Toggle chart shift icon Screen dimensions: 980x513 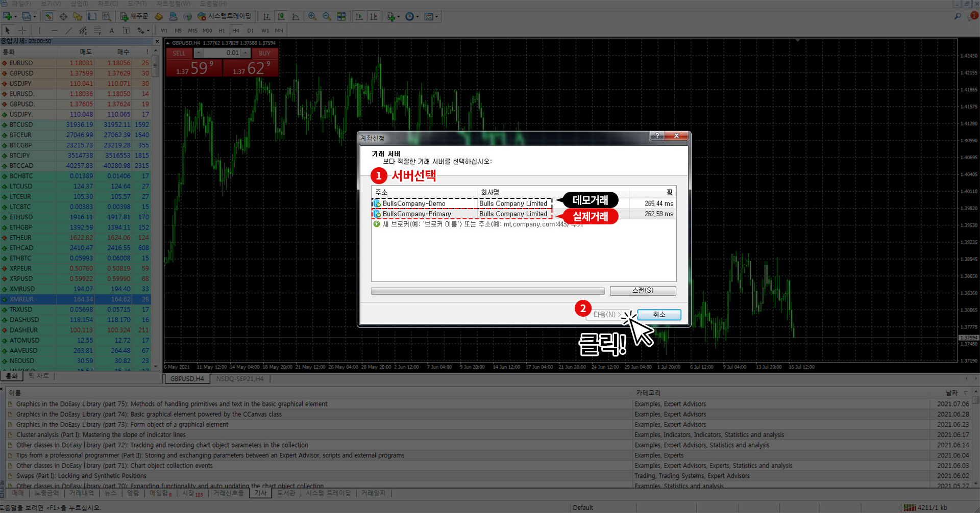coord(374,16)
